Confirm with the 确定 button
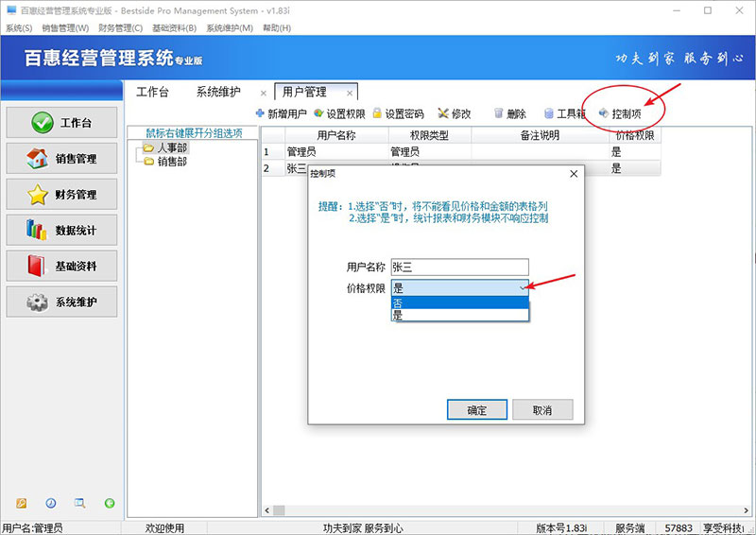This screenshot has width=756, height=535. click(477, 409)
